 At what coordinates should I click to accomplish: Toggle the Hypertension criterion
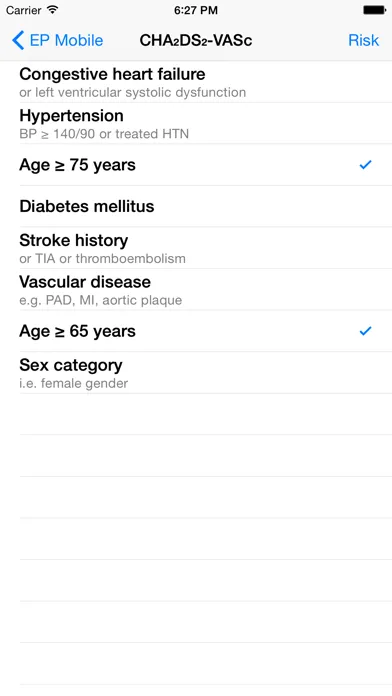tap(196, 123)
